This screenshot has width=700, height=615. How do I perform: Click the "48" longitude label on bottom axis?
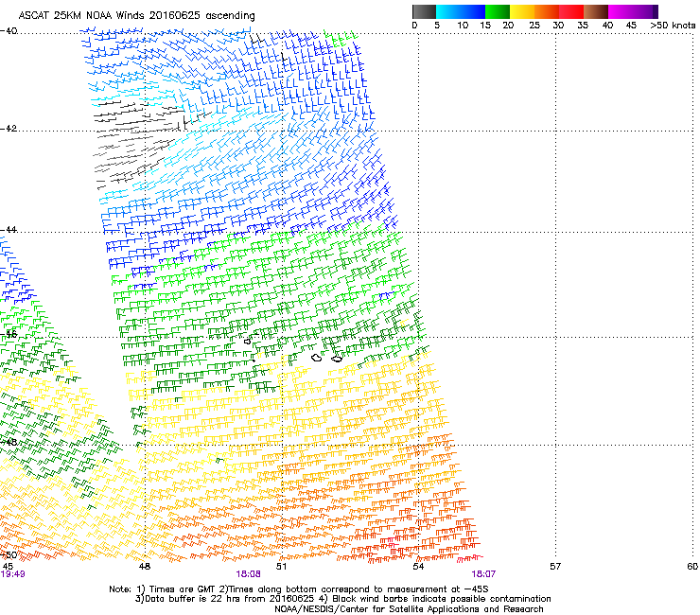coord(145,567)
